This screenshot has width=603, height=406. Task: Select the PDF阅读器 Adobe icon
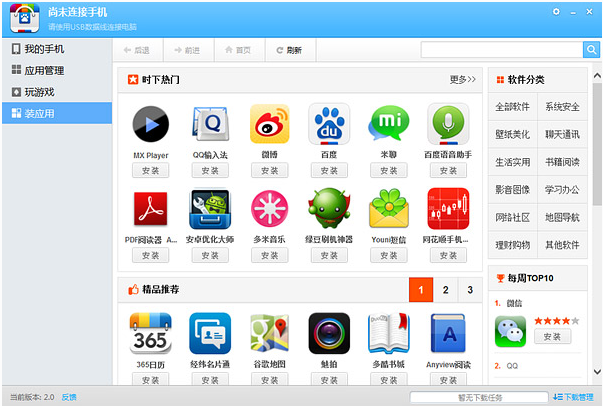pyautogui.click(x=150, y=209)
